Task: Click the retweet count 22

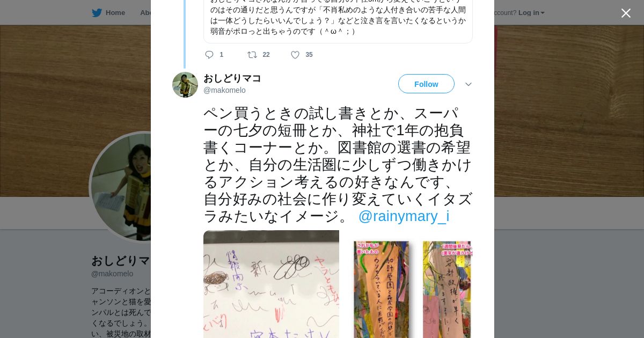Action: (266, 55)
